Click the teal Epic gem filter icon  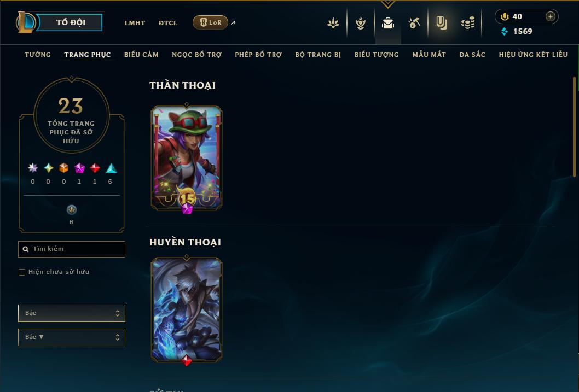click(111, 168)
